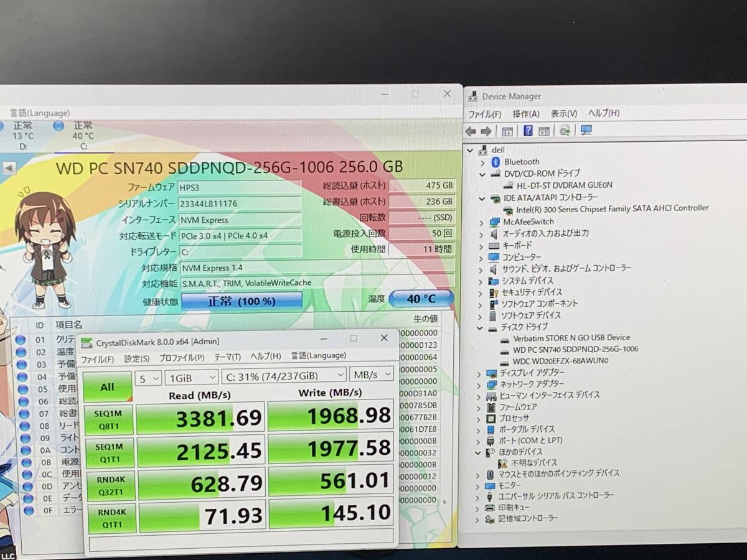
Task: Expand the キーボード category
Action: [x=481, y=246]
